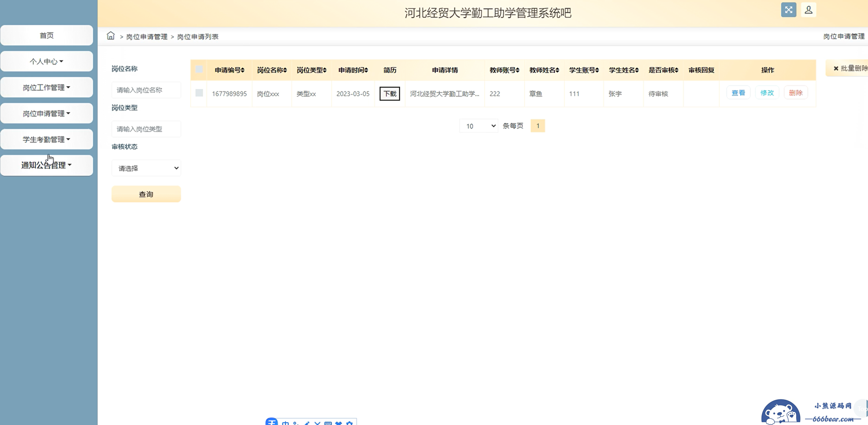Sort by 是否审核 column
This screenshot has width=868, height=425.
point(664,70)
